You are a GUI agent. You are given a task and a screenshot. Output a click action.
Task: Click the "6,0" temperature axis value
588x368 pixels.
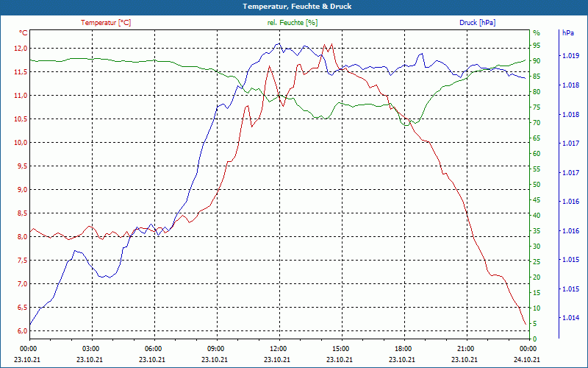pyautogui.click(x=22, y=331)
